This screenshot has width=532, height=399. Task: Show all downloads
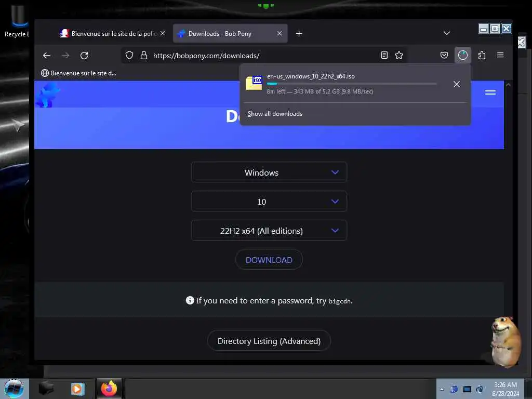[x=275, y=114]
